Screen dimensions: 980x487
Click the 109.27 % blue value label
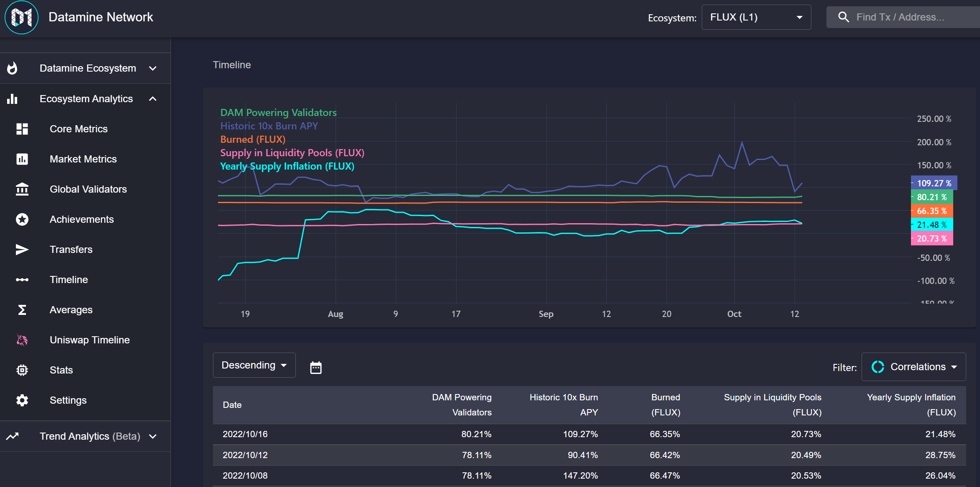[x=934, y=183]
